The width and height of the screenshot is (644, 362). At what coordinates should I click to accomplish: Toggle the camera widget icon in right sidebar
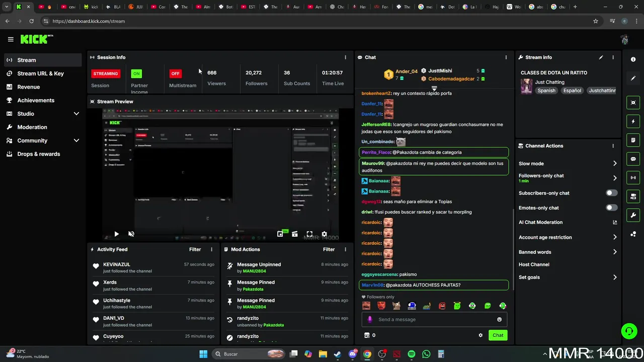[x=633, y=196]
